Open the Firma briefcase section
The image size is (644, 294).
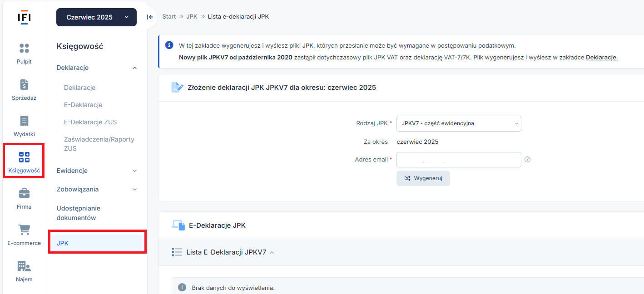[24, 199]
